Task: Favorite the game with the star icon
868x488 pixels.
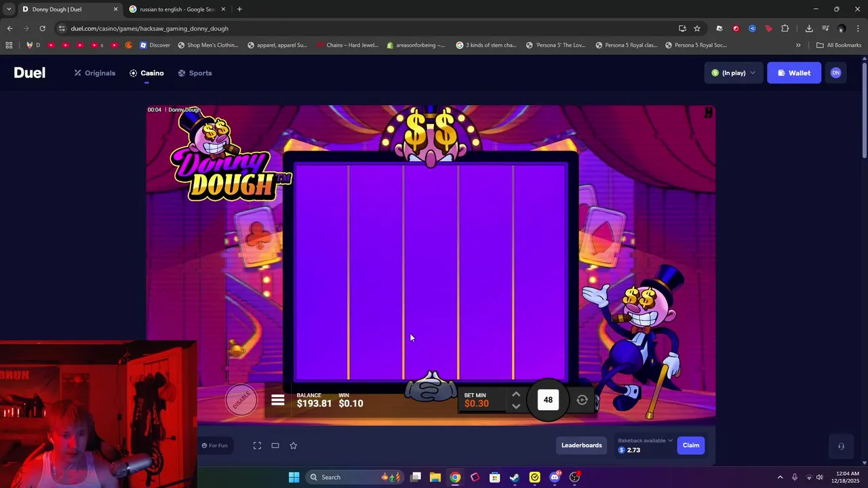Action: (x=294, y=445)
